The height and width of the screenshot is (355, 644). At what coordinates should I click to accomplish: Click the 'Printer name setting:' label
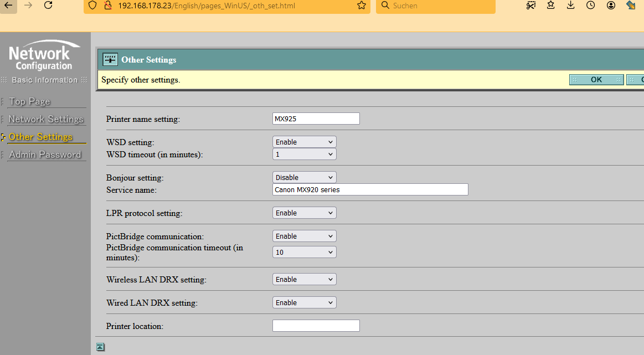[143, 119]
